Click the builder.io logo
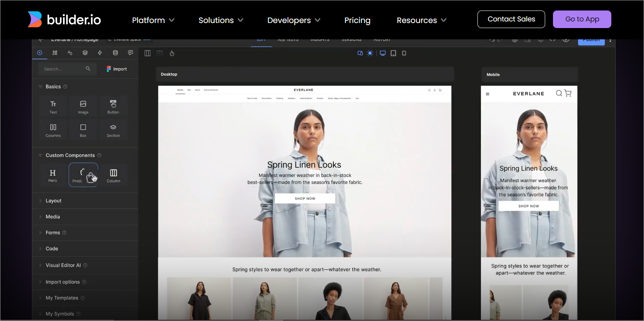Viewport: 644px width, 321px height. (x=65, y=19)
